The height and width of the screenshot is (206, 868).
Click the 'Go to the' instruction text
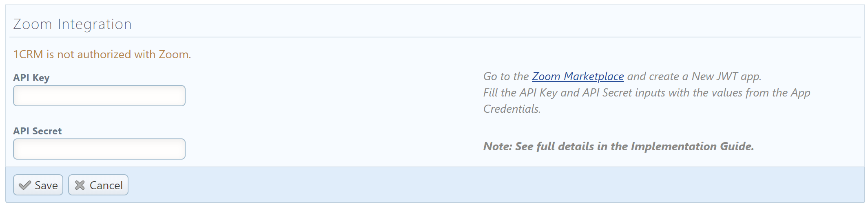[x=506, y=77]
